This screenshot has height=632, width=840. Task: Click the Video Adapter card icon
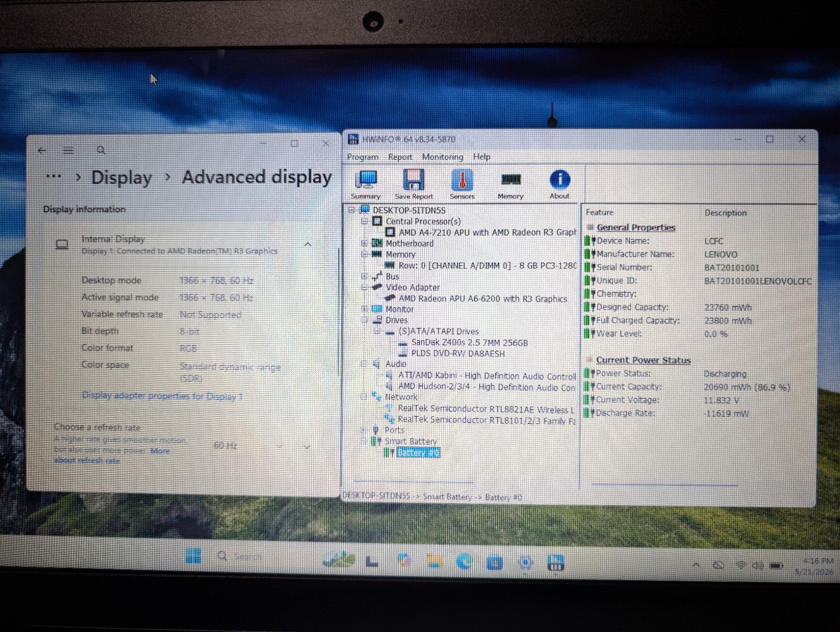[377, 287]
